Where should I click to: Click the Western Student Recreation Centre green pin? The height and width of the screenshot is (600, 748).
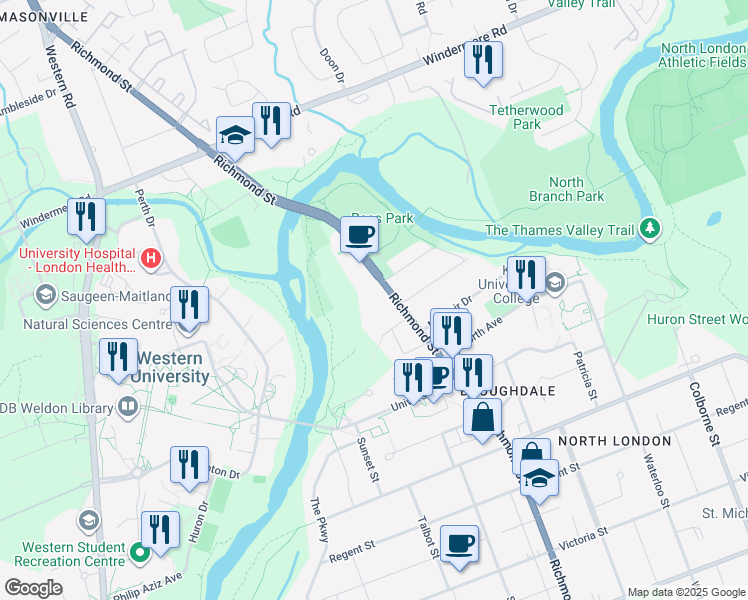click(x=140, y=554)
